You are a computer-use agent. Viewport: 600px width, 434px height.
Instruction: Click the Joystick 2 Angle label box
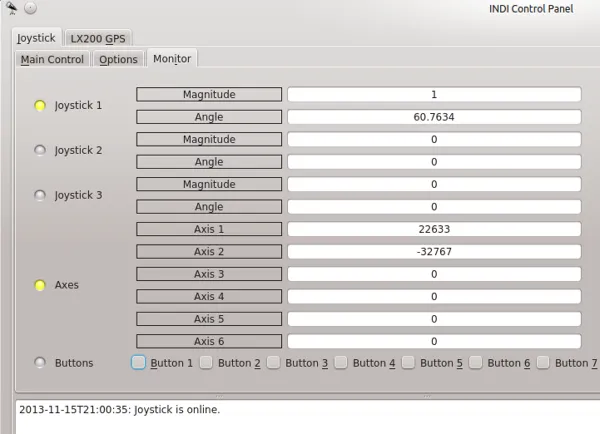pos(209,162)
